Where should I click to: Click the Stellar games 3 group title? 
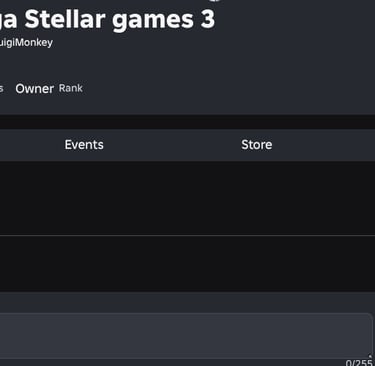tap(107, 19)
